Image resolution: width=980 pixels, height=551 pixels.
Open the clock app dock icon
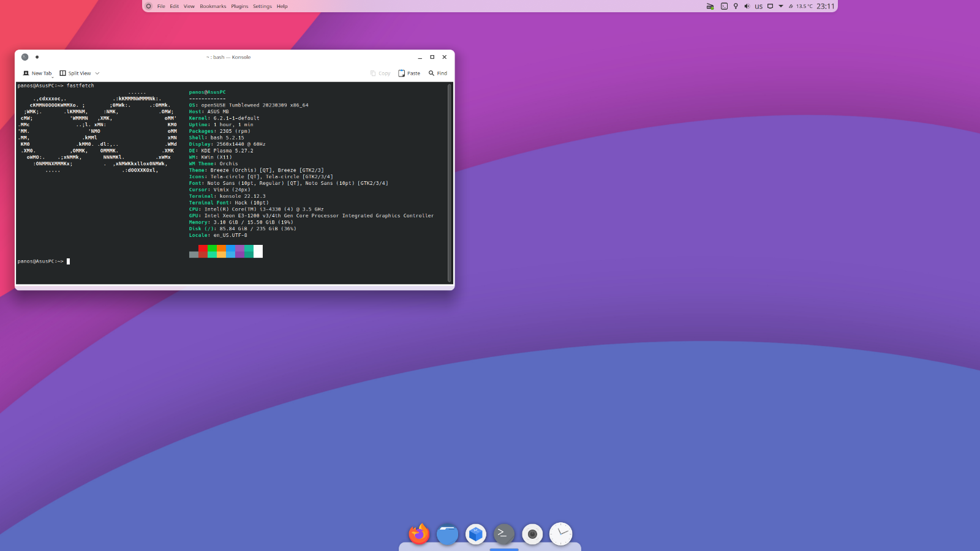click(560, 534)
